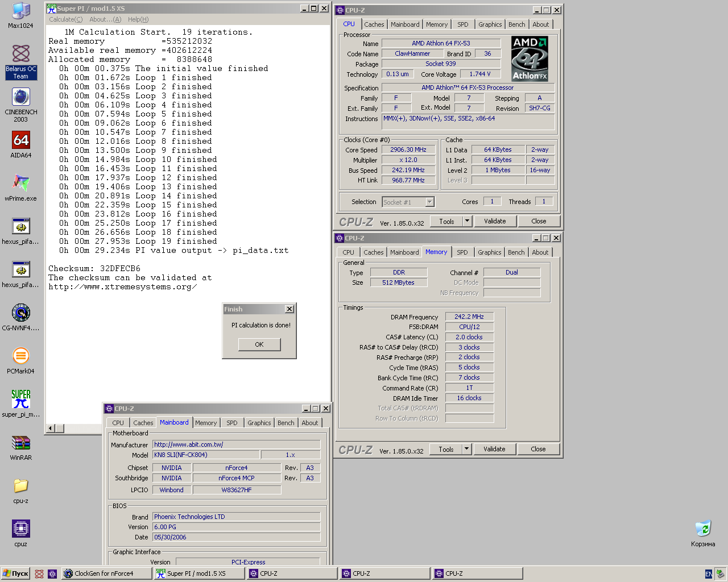Click the HT Link value 968.77 MHz
This screenshot has width=728, height=582.
tap(408, 180)
